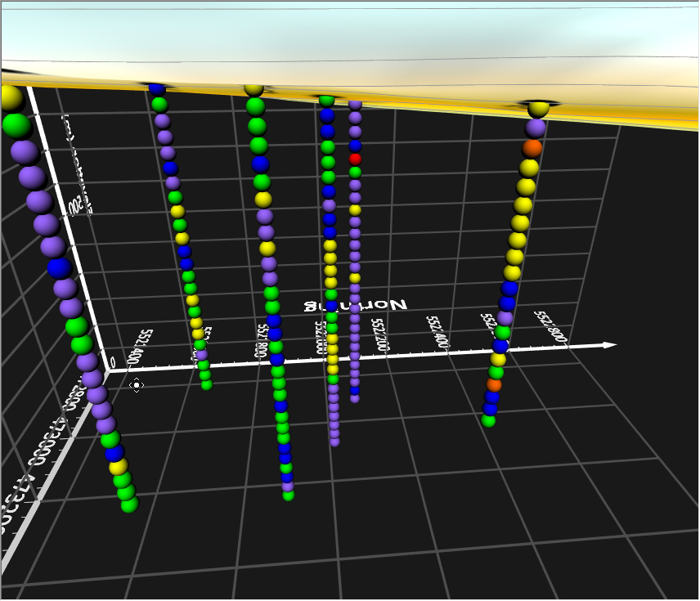Click the white arrowhead of the easting axis
The image size is (700, 601).
click(x=609, y=343)
